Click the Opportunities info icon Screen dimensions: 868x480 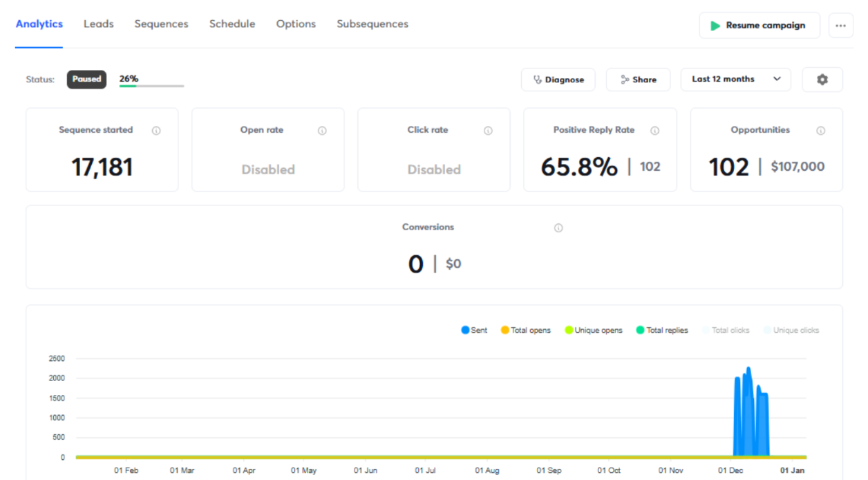pos(820,131)
